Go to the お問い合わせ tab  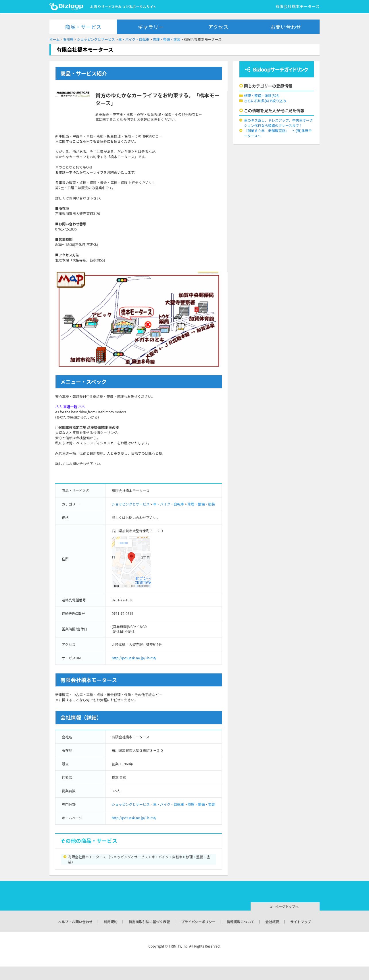click(x=286, y=27)
